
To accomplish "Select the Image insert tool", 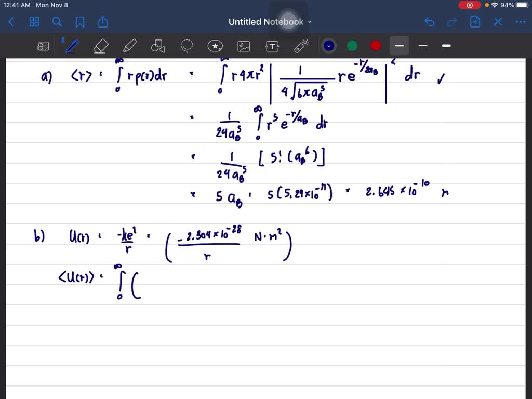I will click(244, 46).
